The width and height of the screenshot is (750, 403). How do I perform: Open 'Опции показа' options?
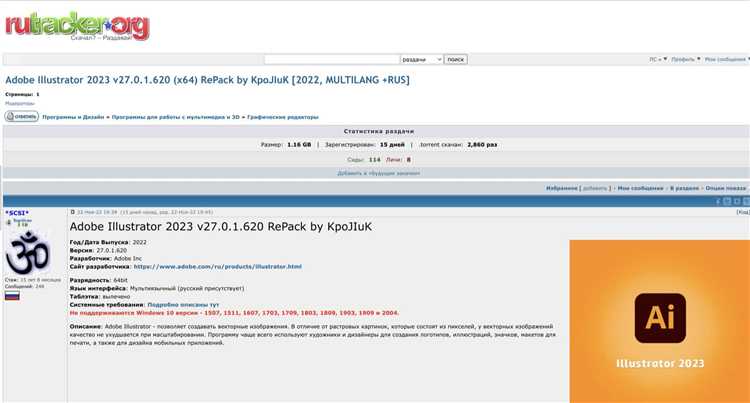point(725,188)
